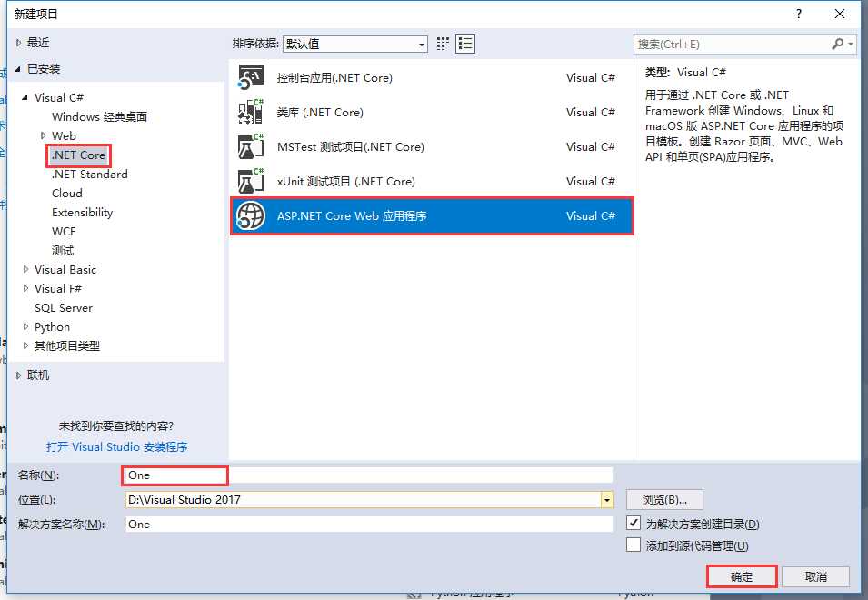The height and width of the screenshot is (600, 868).
Task: Select the .NET Core category
Action: (x=78, y=155)
